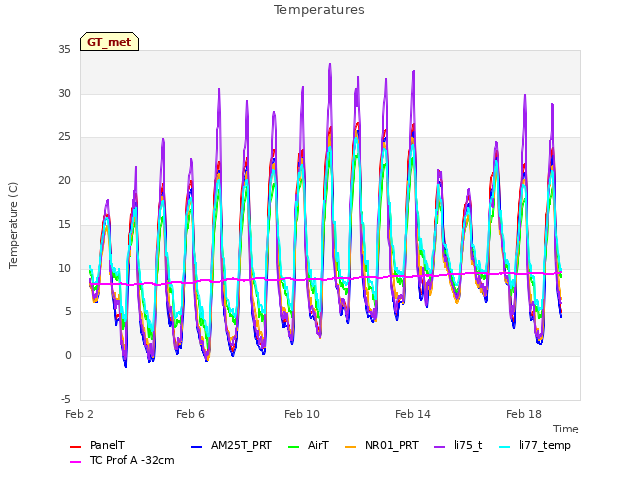This screenshot has height=480, width=640.
Task: Click the GT_met annotation label
Action: click(x=109, y=42)
